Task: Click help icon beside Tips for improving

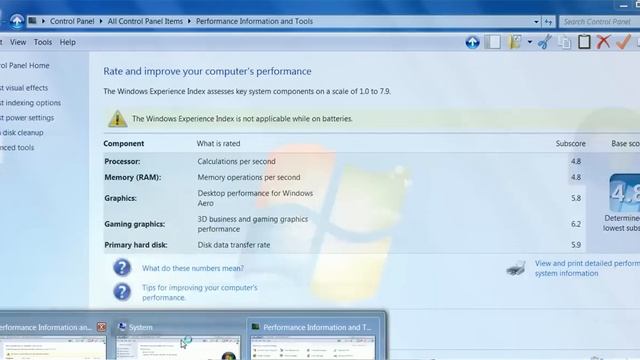Action: [122, 292]
